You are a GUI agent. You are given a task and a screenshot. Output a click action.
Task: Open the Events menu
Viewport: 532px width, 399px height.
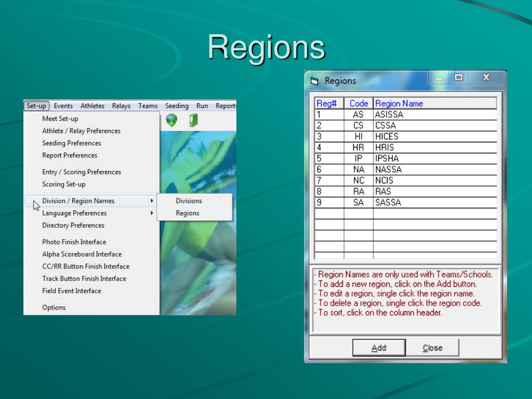pyautogui.click(x=63, y=106)
